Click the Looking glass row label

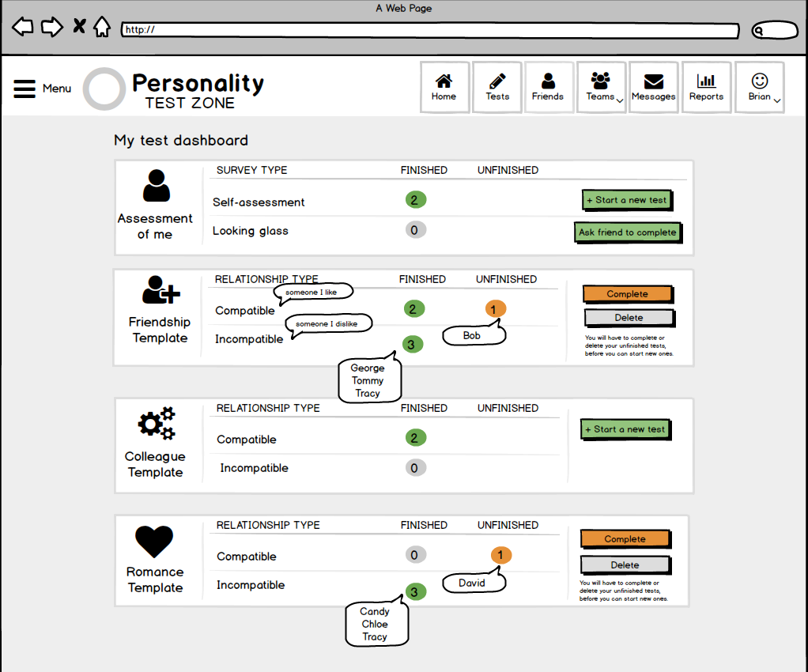[x=251, y=231]
